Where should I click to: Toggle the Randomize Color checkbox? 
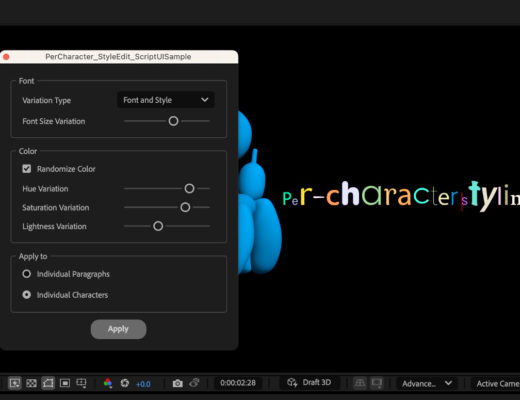[x=27, y=169]
